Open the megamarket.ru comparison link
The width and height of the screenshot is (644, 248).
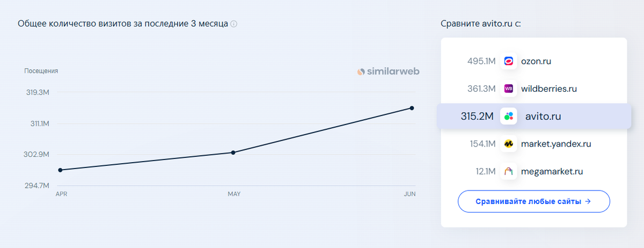click(x=552, y=172)
